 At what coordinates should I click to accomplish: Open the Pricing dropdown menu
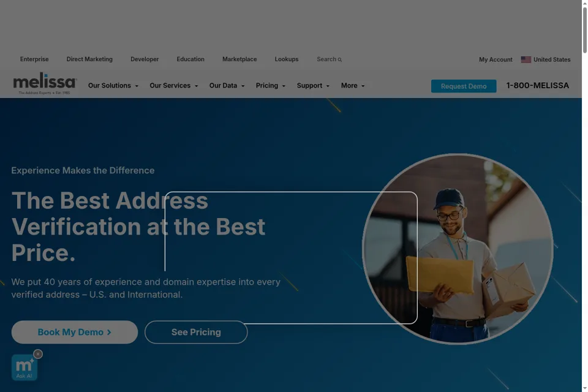coord(270,86)
